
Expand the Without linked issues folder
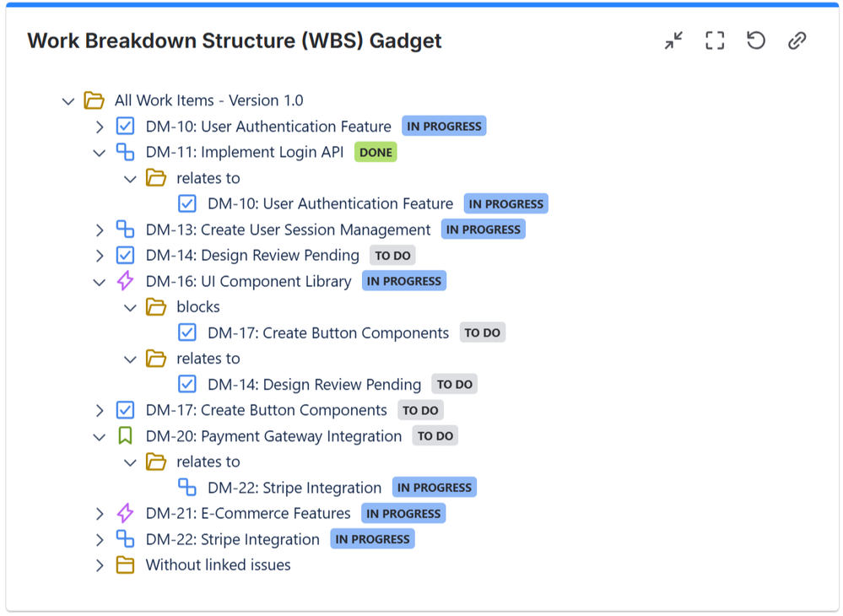[x=100, y=565]
